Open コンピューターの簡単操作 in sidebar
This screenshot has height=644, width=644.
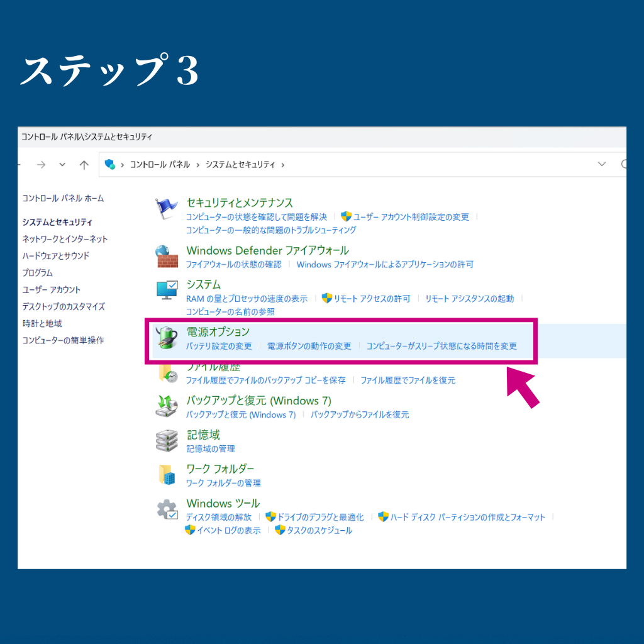point(63,340)
